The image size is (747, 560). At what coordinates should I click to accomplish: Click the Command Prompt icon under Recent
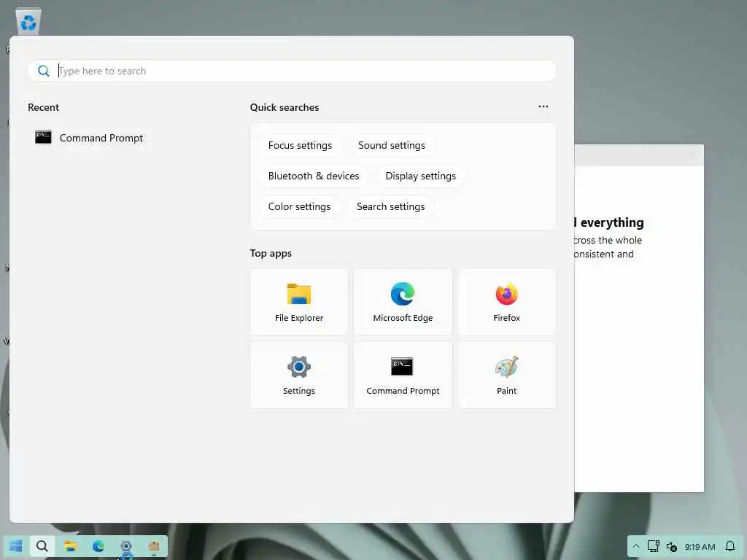coord(43,137)
